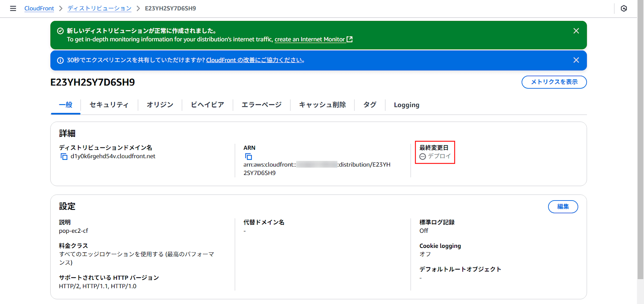Click the 最終変更日 label
Screen dimensions: 644x304
tap(434, 148)
